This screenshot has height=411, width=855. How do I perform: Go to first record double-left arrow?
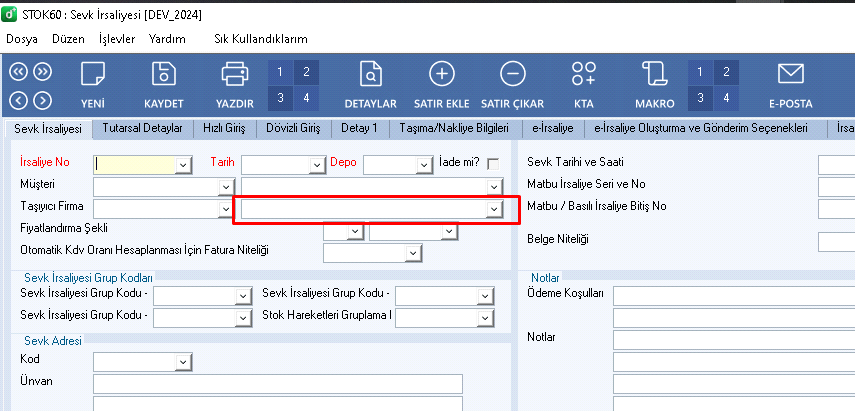(x=18, y=71)
